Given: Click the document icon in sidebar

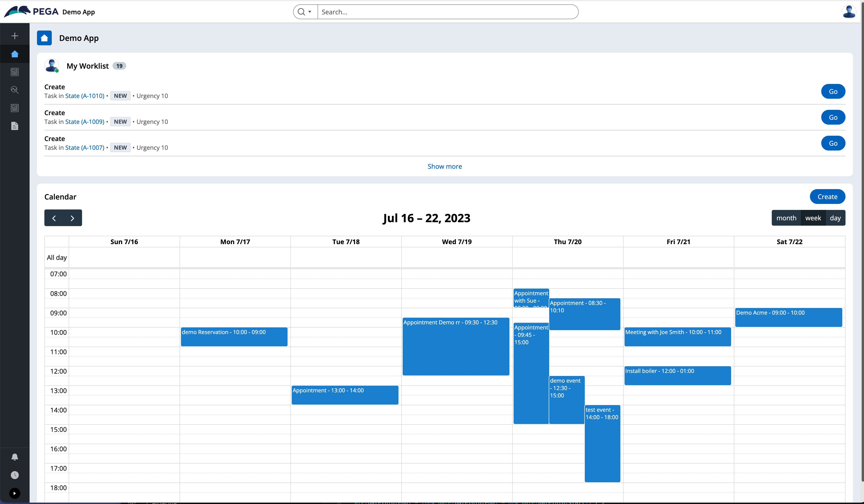Looking at the screenshot, I should (x=15, y=126).
